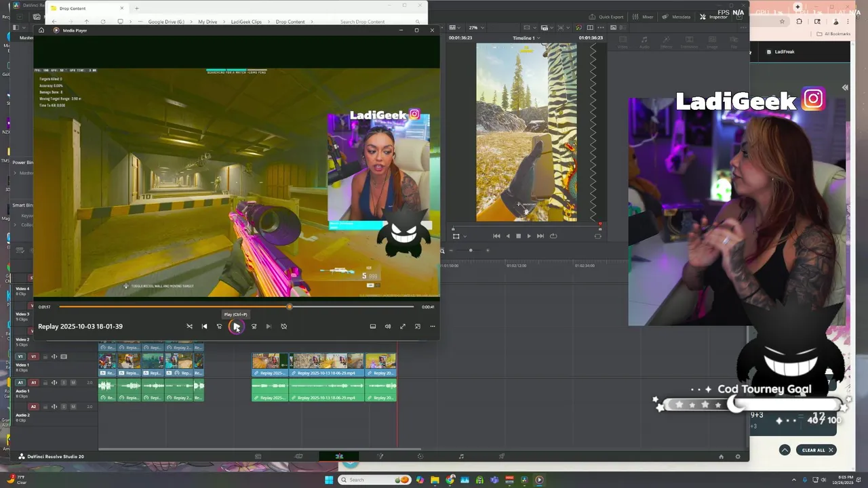Disable the Video 1 track

coord(64,357)
